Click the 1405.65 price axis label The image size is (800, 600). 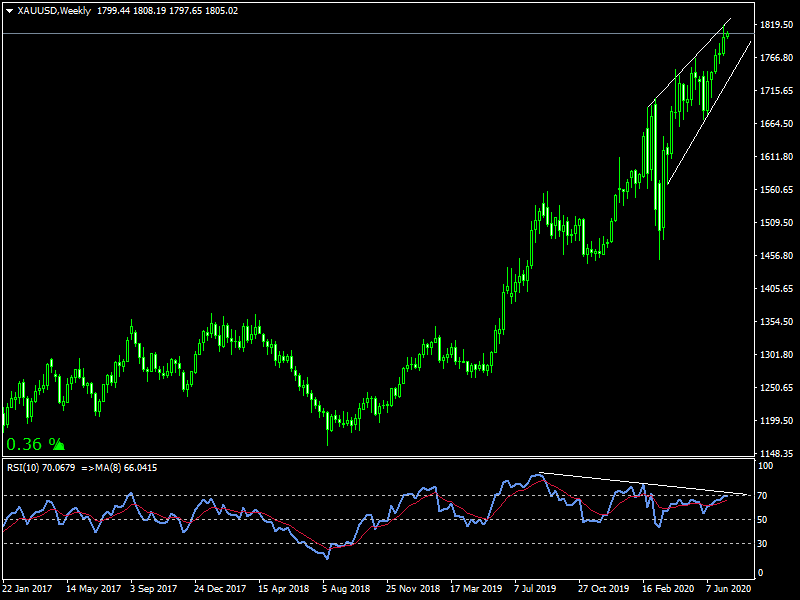click(x=776, y=289)
